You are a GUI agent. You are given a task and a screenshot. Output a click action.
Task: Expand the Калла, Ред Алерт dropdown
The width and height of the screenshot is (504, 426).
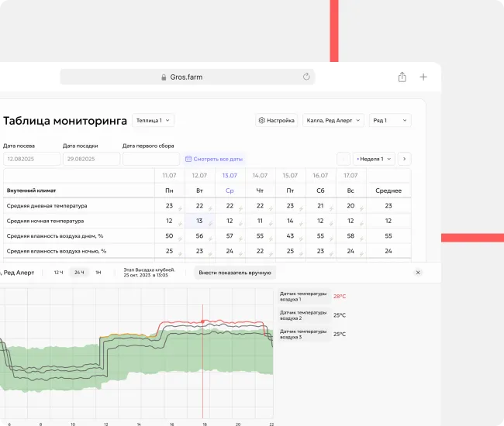click(333, 121)
